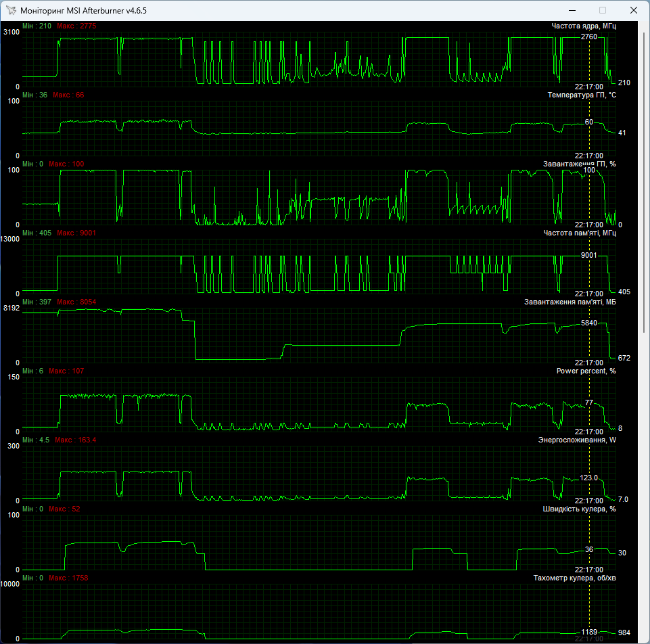The width and height of the screenshot is (650, 644).
Task: Click the 3100 axis label on core clock graph
Action: (x=11, y=32)
